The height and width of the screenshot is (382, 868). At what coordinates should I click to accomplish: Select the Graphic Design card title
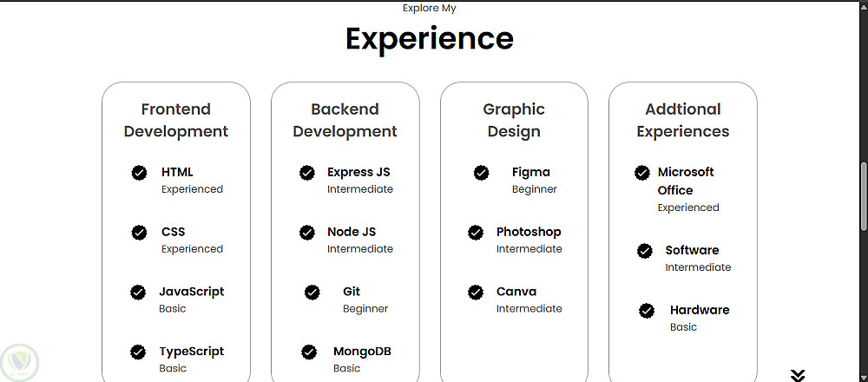[514, 120]
